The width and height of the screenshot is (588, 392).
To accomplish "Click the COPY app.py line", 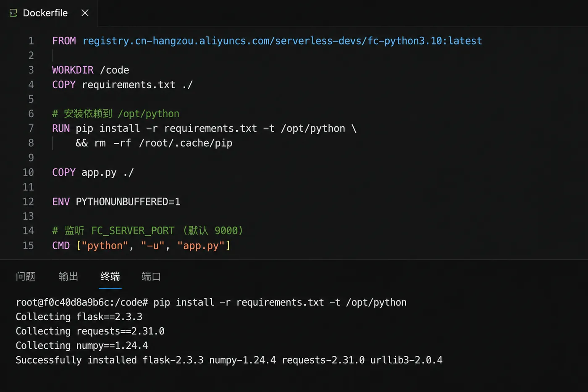I will pyautogui.click(x=93, y=172).
